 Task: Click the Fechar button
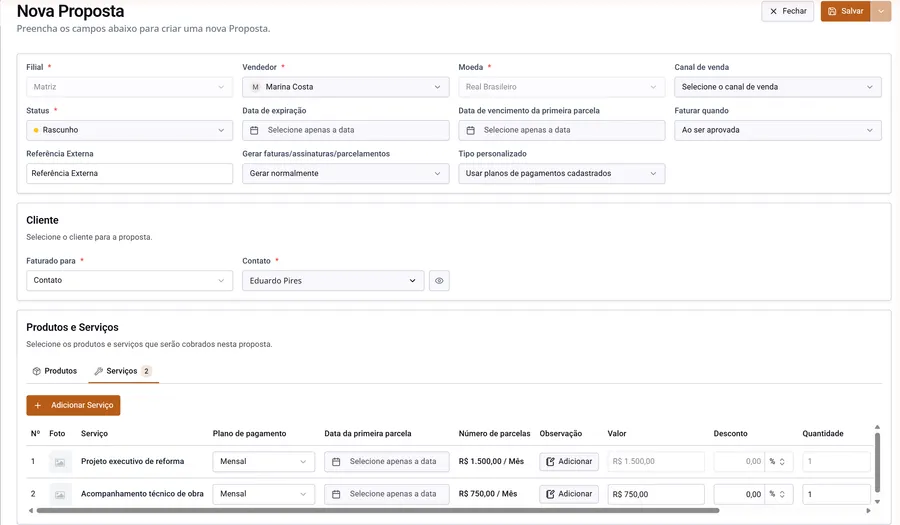point(788,11)
